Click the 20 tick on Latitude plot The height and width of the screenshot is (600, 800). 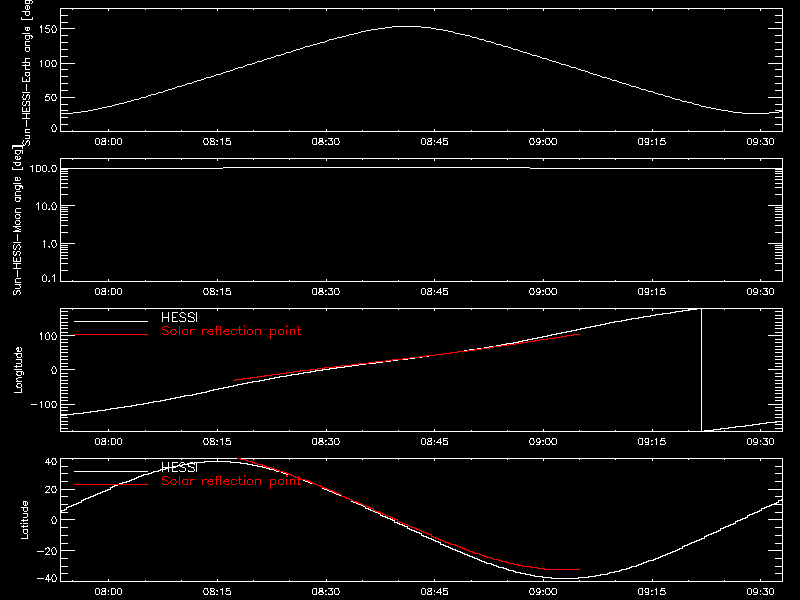point(52,489)
